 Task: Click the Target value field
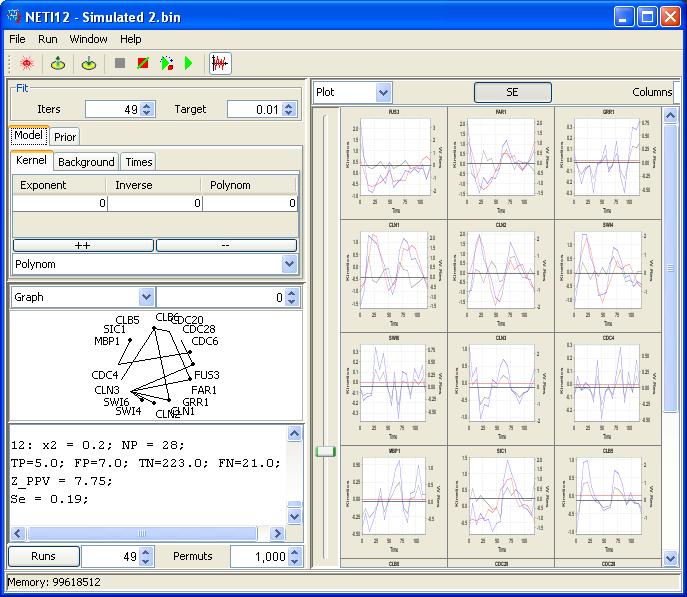pyautogui.click(x=255, y=110)
